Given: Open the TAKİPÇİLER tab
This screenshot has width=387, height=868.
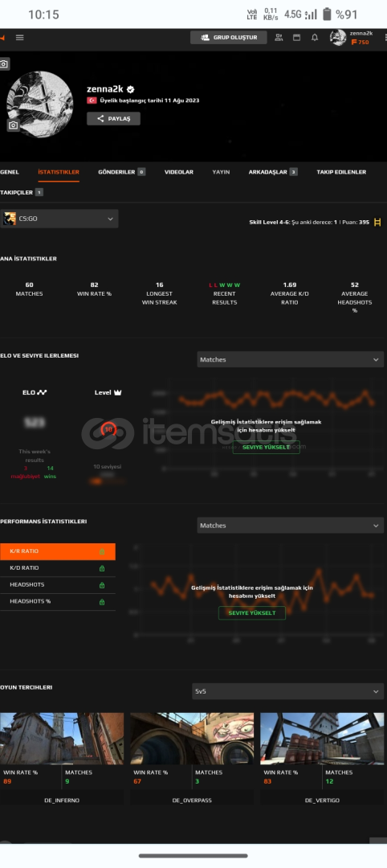Looking at the screenshot, I should (22, 192).
